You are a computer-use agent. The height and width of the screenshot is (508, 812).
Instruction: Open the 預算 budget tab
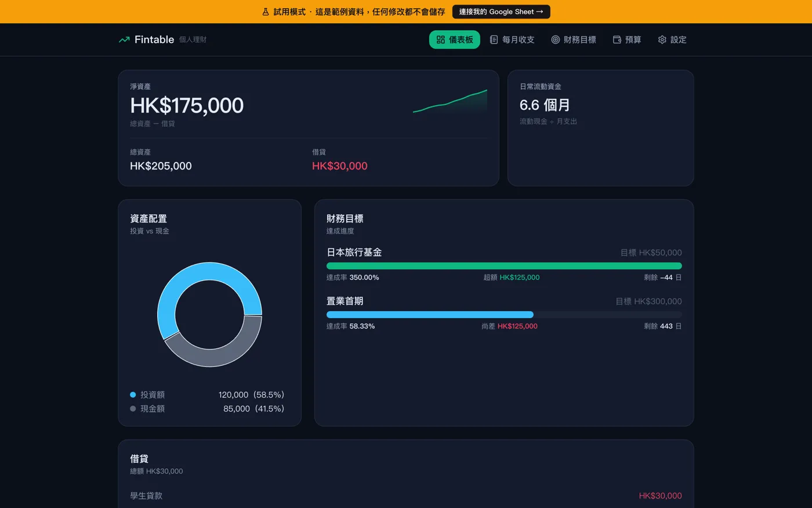[627, 39]
